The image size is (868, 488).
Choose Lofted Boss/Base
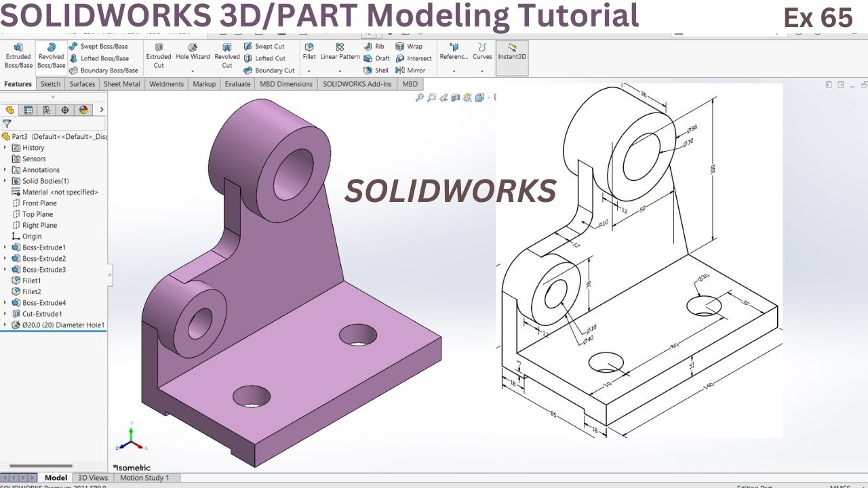click(x=98, y=58)
